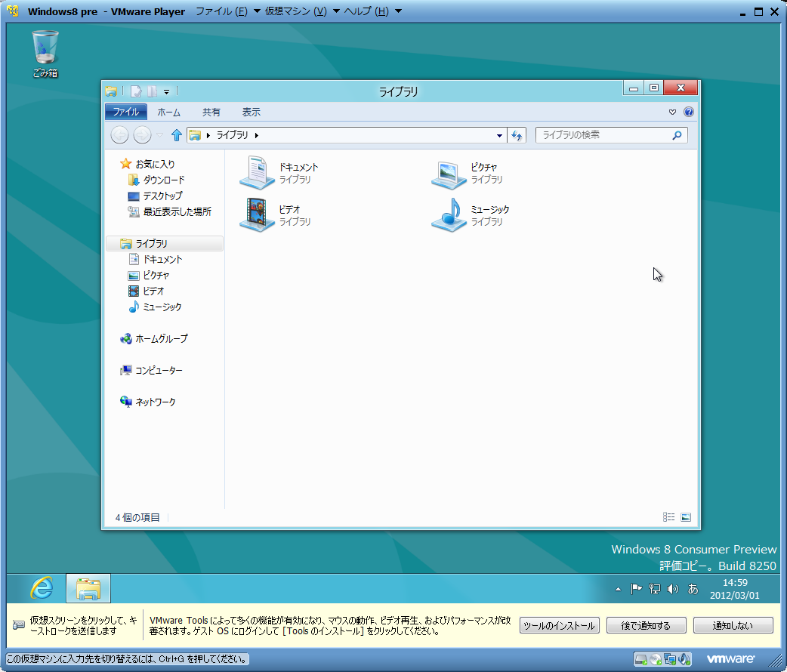The image size is (787, 672).
Task: Click the Properties icon in the quick access toolbar
Action: (136, 91)
